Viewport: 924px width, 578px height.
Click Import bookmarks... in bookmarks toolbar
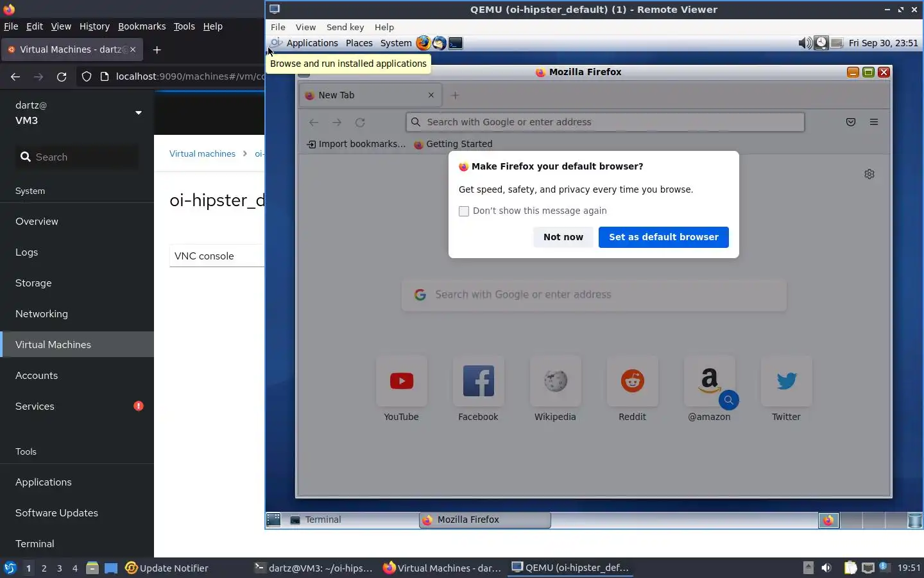(x=356, y=144)
